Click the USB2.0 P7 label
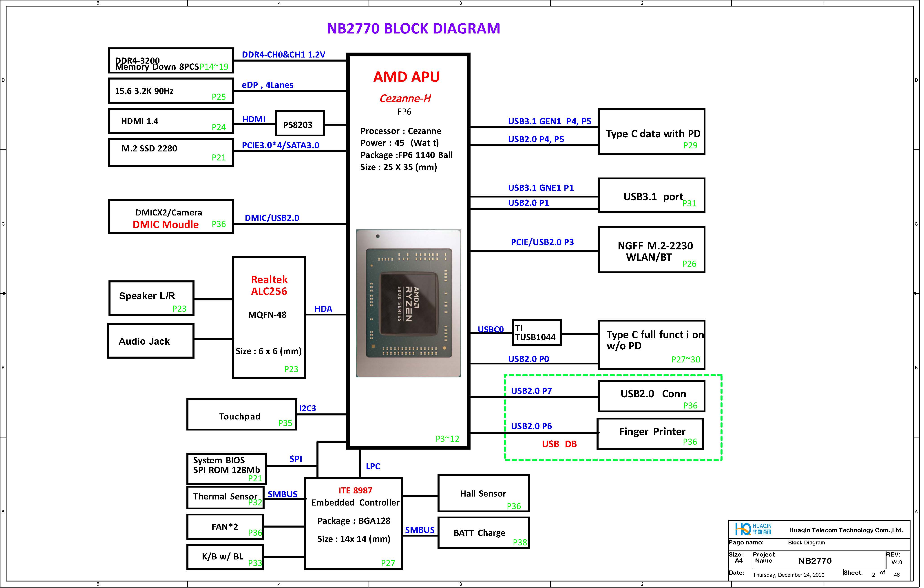924x588 pixels. click(x=531, y=391)
